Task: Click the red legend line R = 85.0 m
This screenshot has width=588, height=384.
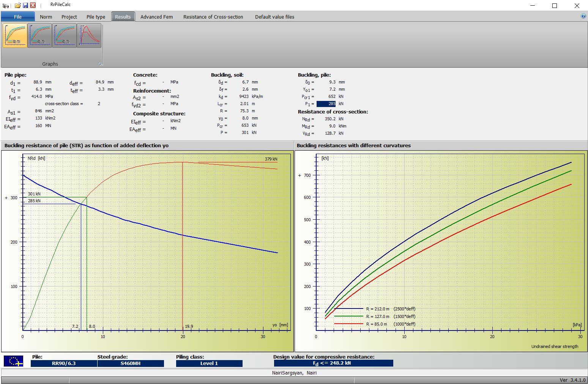Action: [x=348, y=324]
